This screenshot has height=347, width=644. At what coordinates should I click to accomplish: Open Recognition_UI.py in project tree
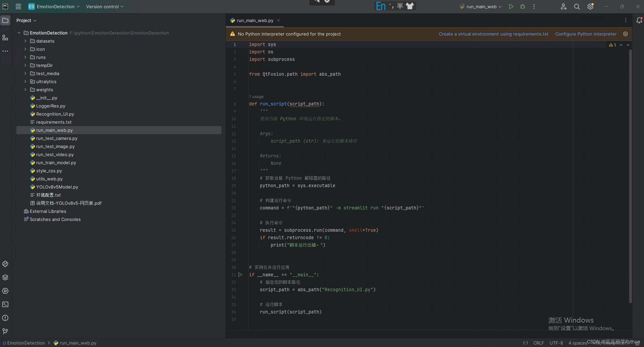[x=55, y=114]
